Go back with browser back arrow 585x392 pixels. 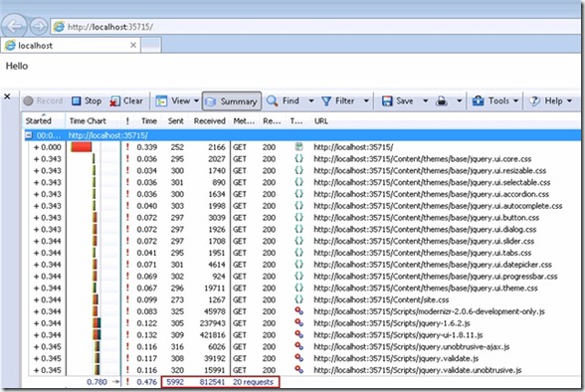click(14, 27)
